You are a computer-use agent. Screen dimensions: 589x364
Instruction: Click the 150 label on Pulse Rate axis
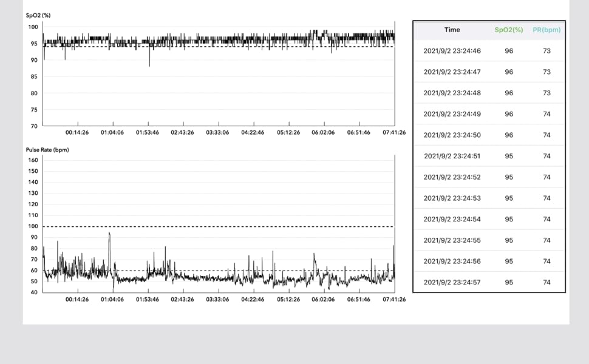click(x=33, y=170)
